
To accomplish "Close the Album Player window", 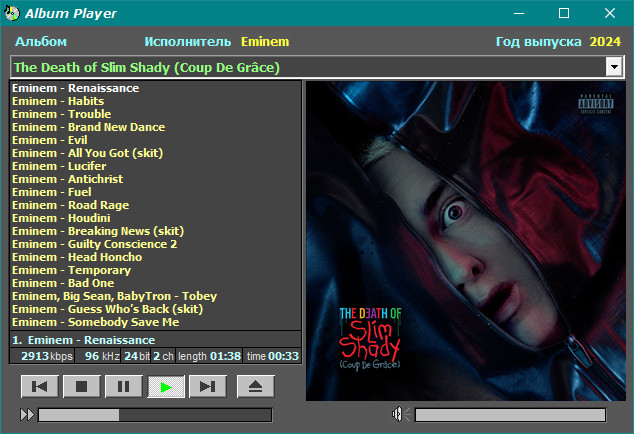I will (610, 13).
